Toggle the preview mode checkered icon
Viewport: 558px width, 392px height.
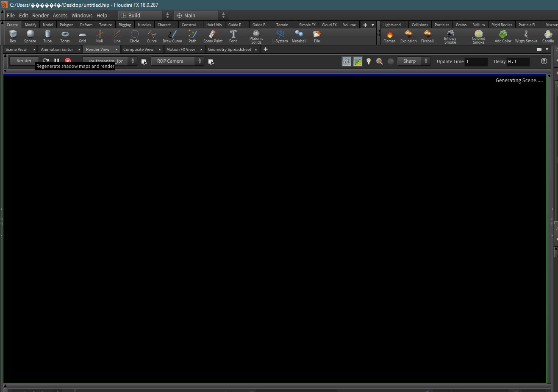pyautogui.click(x=358, y=61)
